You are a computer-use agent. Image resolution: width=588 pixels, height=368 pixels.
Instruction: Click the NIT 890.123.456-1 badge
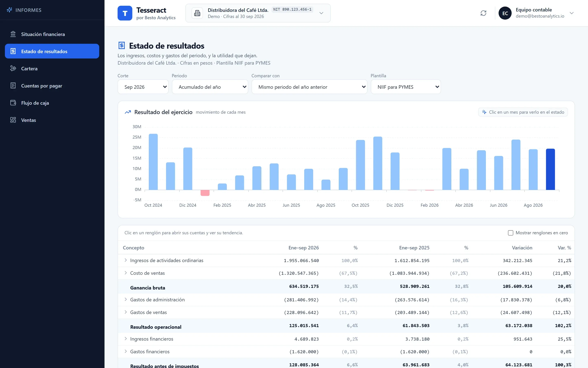pyautogui.click(x=292, y=9)
